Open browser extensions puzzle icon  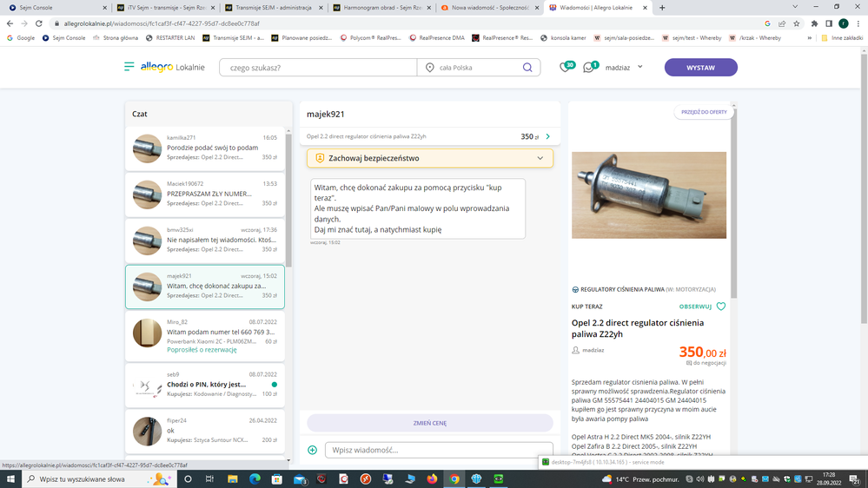tap(814, 23)
